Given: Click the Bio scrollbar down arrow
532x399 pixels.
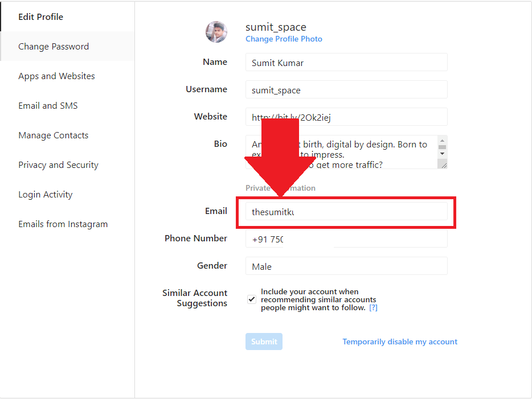Looking at the screenshot, I should coord(442,154).
